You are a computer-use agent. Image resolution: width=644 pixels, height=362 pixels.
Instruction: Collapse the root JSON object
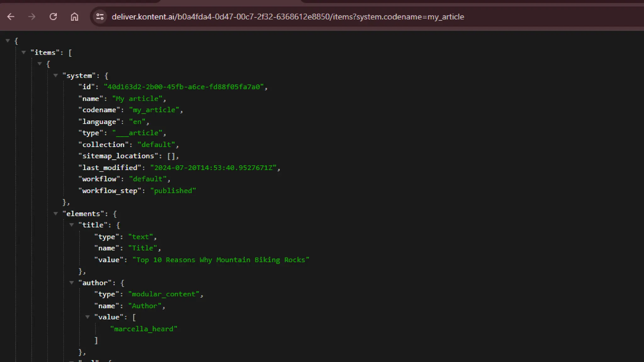click(x=8, y=41)
